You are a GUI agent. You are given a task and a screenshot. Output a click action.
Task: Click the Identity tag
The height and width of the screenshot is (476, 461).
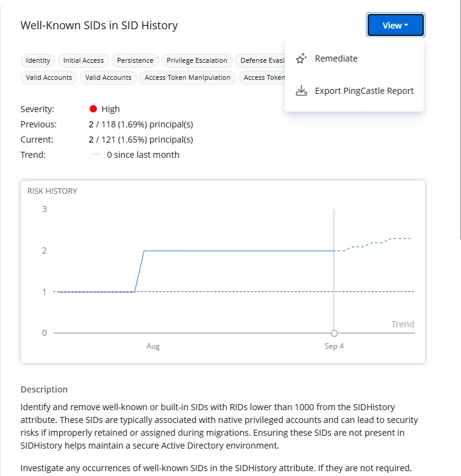tap(38, 60)
